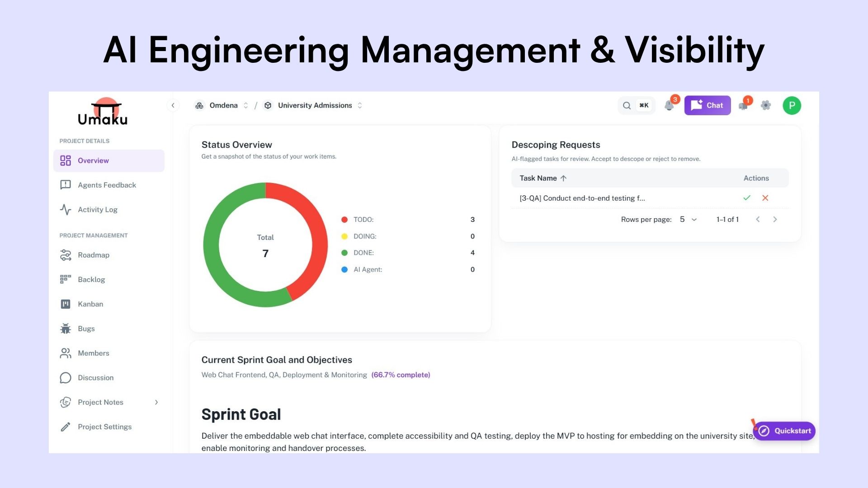Click the red TODO legend dot
Image resolution: width=868 pixels, height=488 pixels.
click(x=344, y=220)
